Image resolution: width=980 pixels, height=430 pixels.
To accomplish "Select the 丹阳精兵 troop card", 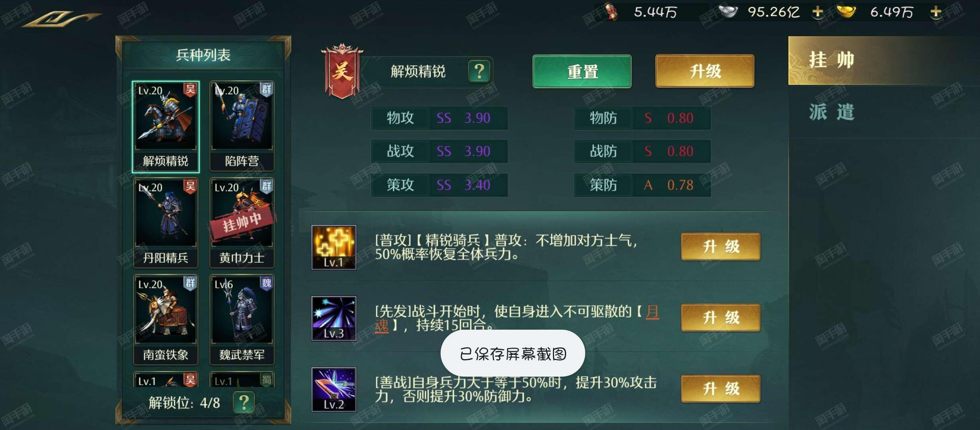I will [166, 223].
